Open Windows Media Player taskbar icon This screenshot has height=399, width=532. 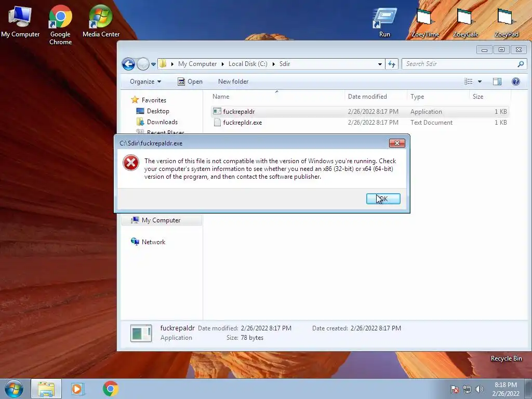[x=78, y=389]
